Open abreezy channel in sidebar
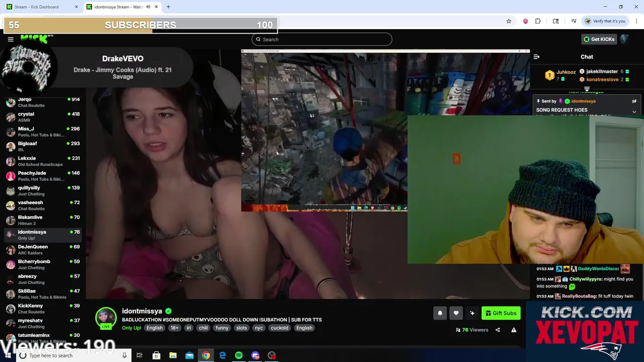This screenshot has width=644, height=362. [43, 279]
